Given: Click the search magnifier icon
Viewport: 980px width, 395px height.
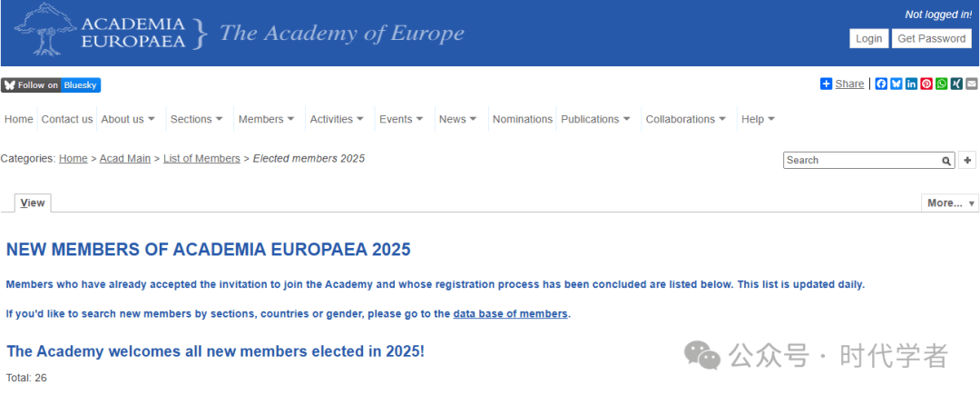Looking at the screenshot, I should click(946, 161).
